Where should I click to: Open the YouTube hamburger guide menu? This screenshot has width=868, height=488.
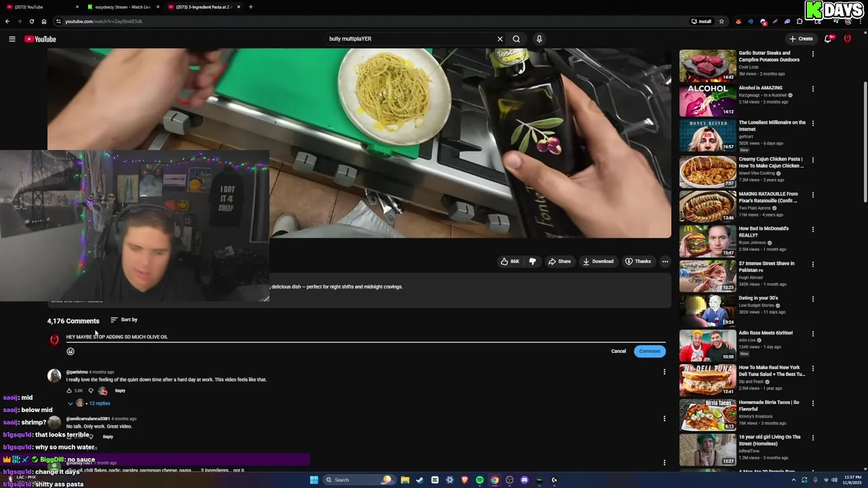12,39
